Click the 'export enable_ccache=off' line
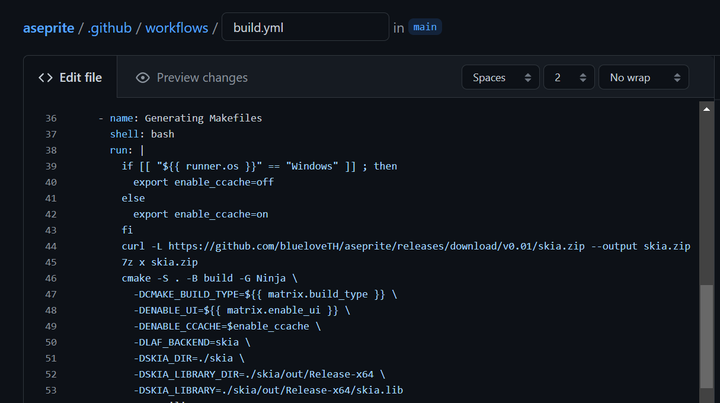Image resolution: width=720 pixels, height=403 pixels. coord(203,182)
